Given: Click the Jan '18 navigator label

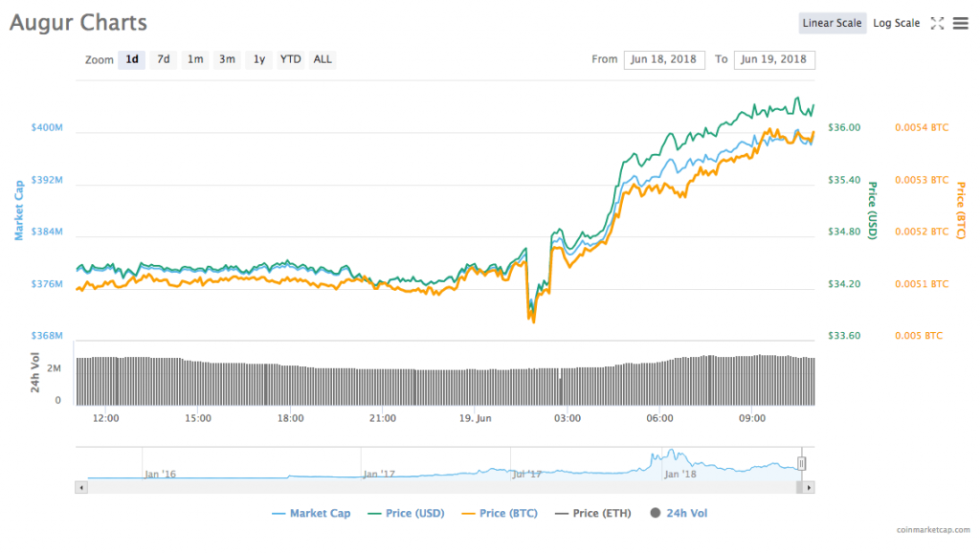Looking at the screenshot, I should coord(680,474).
